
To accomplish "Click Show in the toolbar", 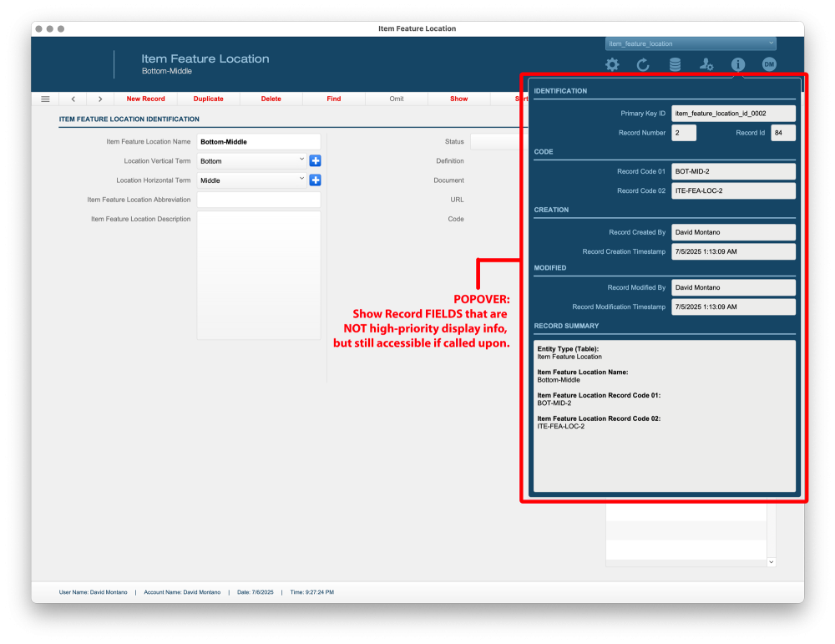I will tap(458, 99).
